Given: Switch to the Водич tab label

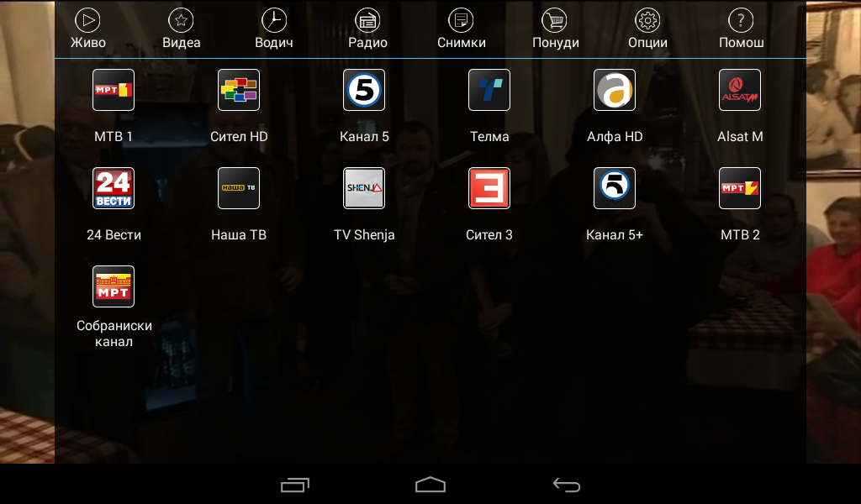Looking at the screenshot, I should click(274, 43).
